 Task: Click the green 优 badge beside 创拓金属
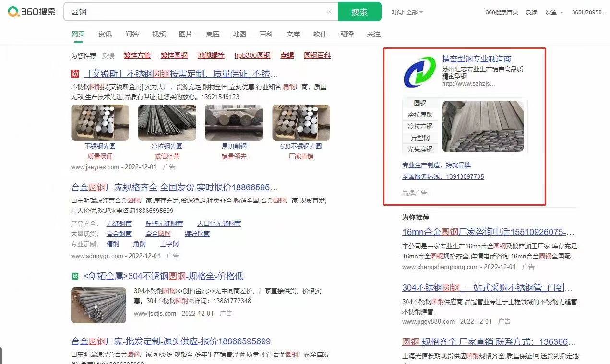click(x=75, y=276)
